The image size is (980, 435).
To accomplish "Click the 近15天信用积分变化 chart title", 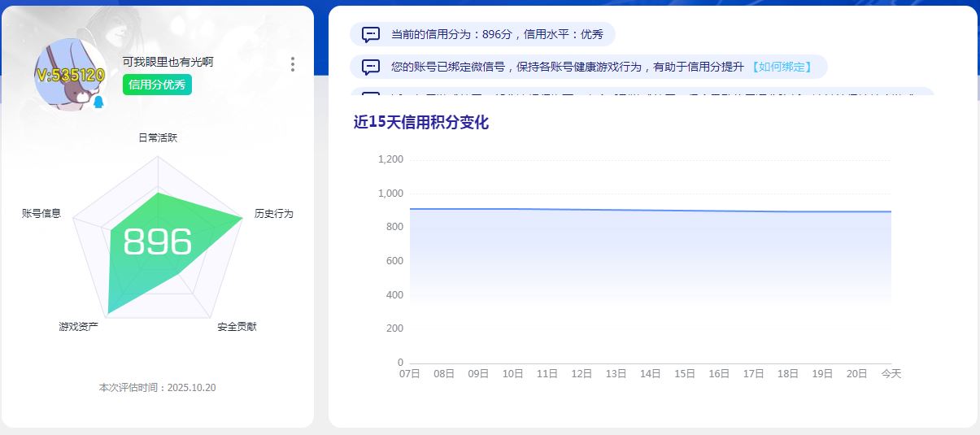I will click(421, 123).
